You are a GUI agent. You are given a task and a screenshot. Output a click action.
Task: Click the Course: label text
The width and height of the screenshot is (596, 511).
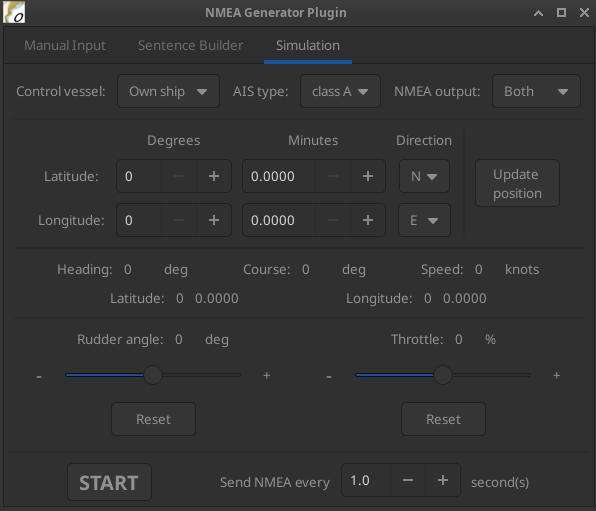click(x=267, y=270)
